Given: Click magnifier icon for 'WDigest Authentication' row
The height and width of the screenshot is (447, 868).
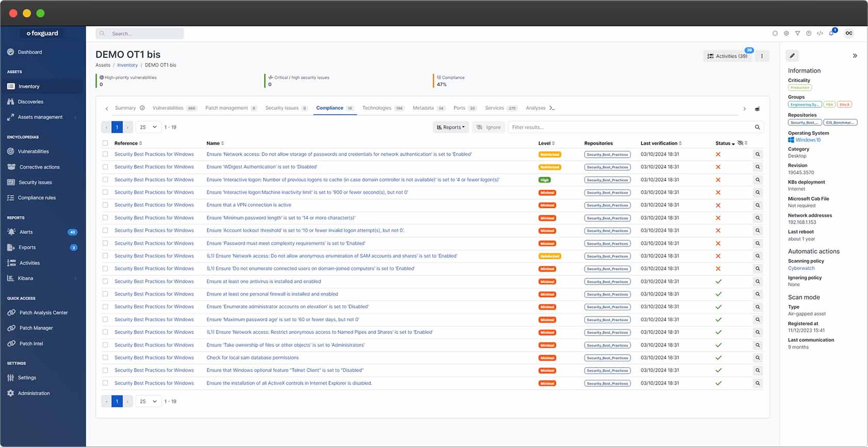Looking at the screenshot, I should click(757, 167).
